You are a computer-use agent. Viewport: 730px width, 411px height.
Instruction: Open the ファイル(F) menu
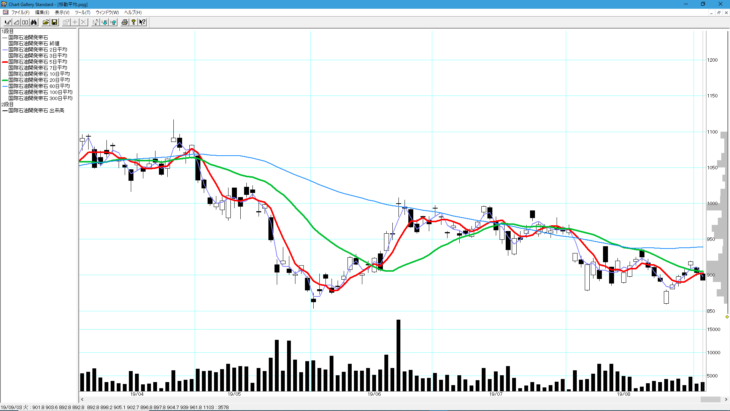(x=19, y=12)
